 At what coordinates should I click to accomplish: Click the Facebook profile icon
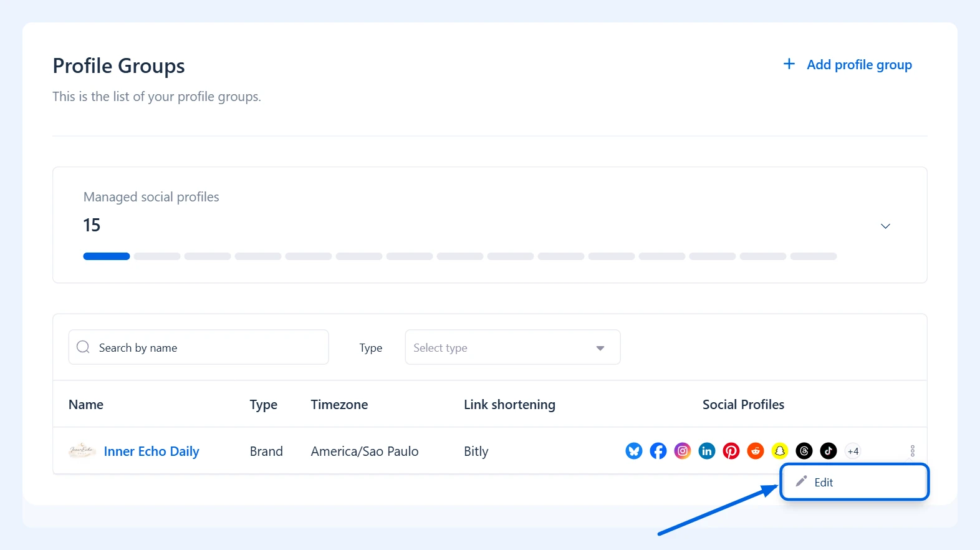tap(658, 451)
